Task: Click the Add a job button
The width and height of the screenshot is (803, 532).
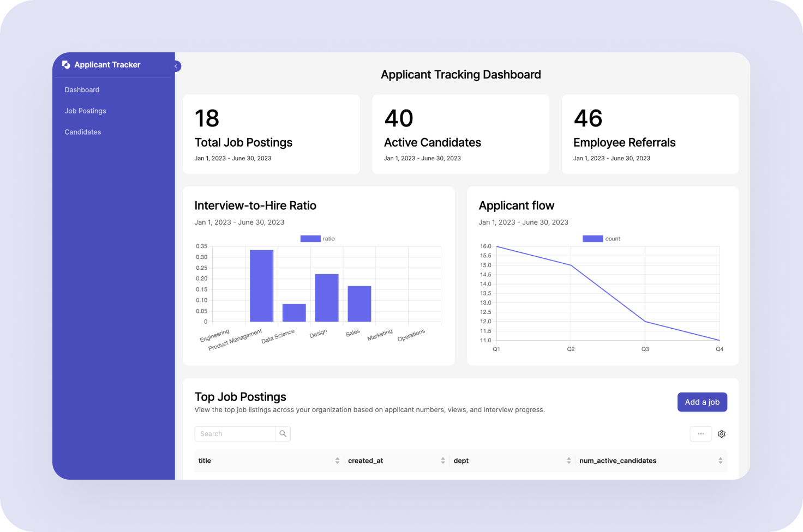Action: click(x=702, y=402)
